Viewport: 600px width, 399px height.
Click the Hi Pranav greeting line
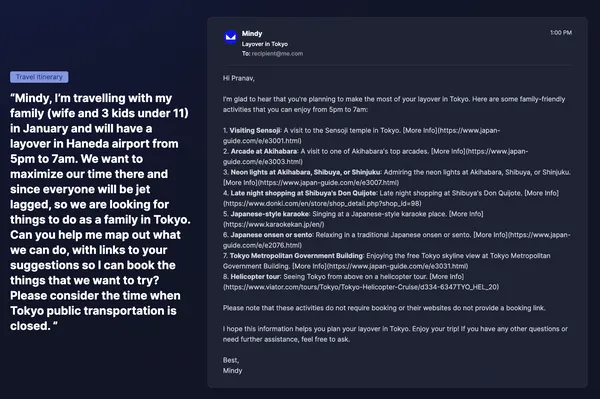(239, 78)
